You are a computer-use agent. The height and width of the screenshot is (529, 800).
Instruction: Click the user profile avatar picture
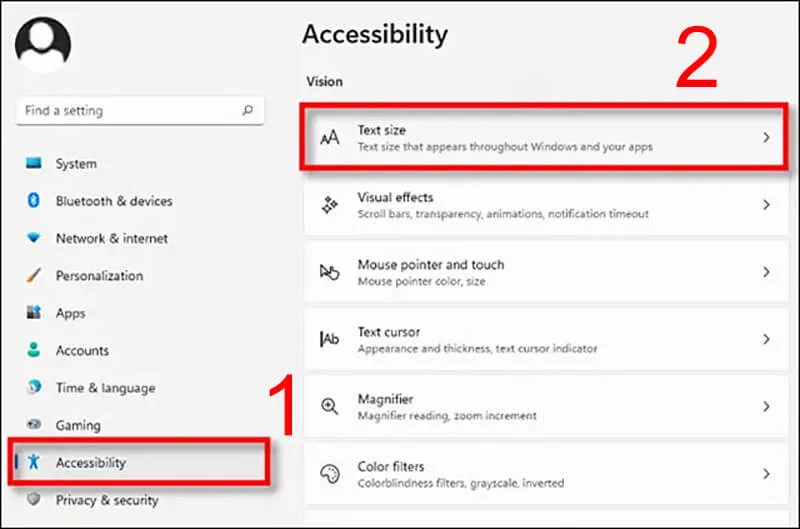pos(43,42)
